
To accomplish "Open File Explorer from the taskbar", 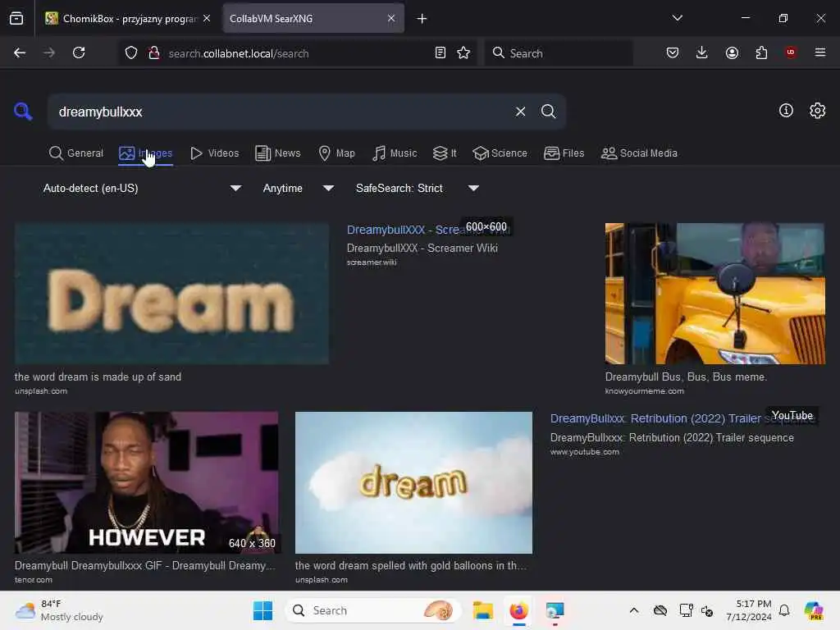I will 482,610.
